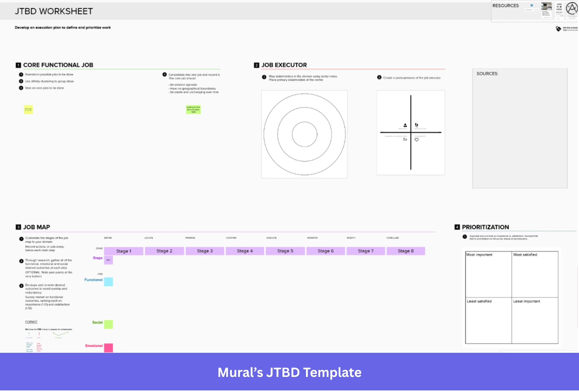Click the CONFIRM label above Stage 4

click(x=231, y=238)
